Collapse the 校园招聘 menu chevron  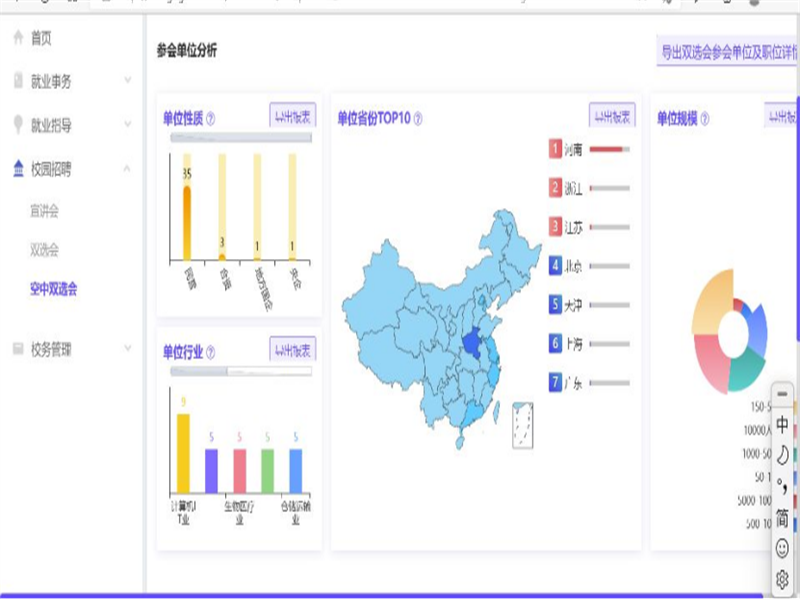click(127, 168)
